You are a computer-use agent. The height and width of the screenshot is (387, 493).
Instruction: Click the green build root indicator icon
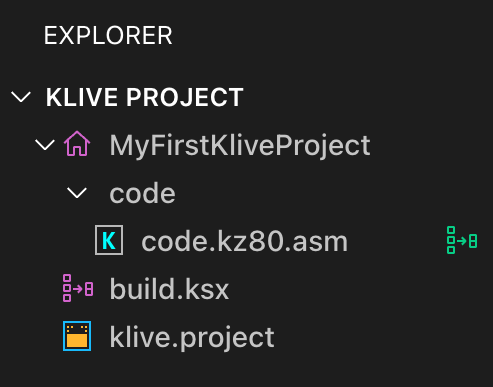[x=462, y=240]
